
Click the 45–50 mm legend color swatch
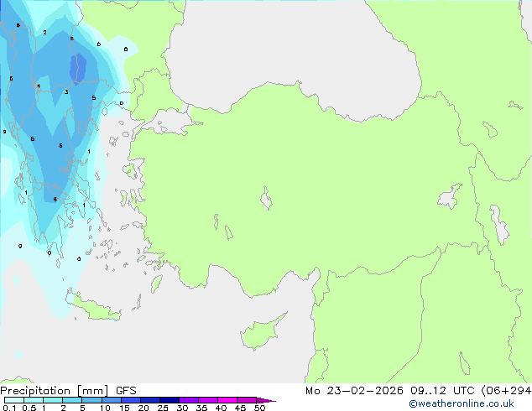click(247, 400)
